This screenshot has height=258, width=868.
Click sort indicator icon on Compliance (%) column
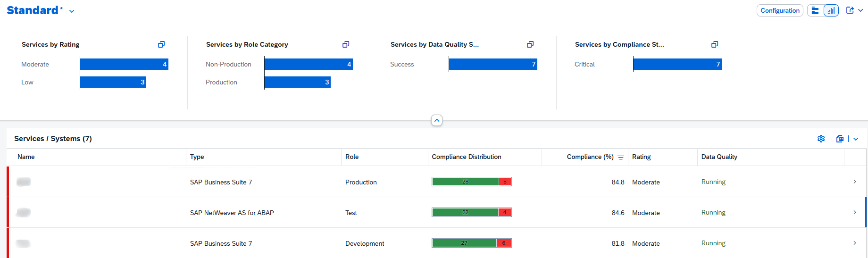coord(621,158)
